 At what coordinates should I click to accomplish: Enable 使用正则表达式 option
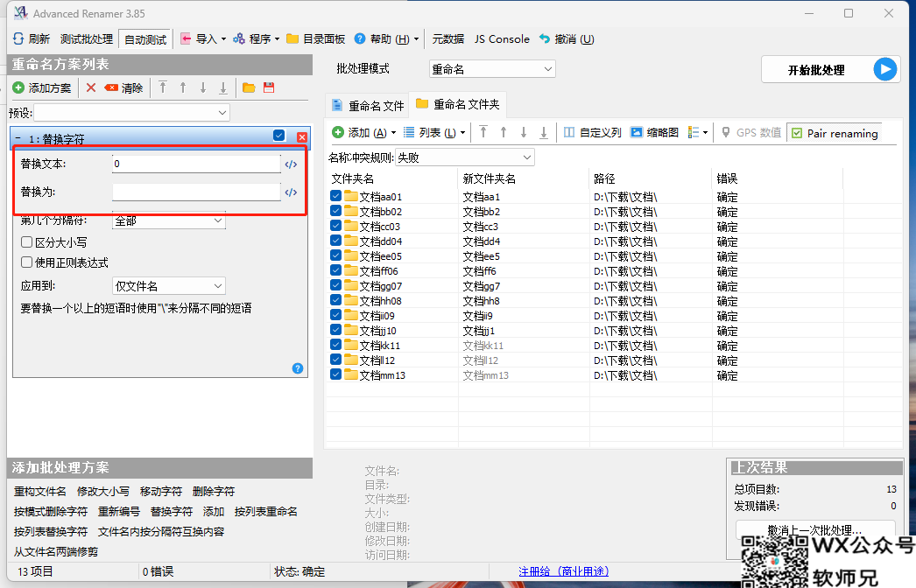pos(26,262)
